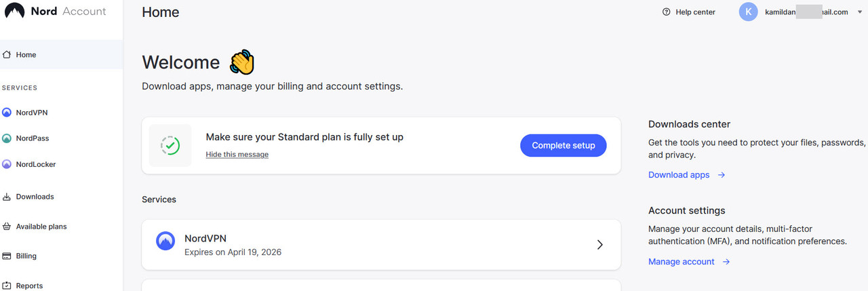
Task: Click the setup progress checkmark icon
Action: click(x=170, y=145)
